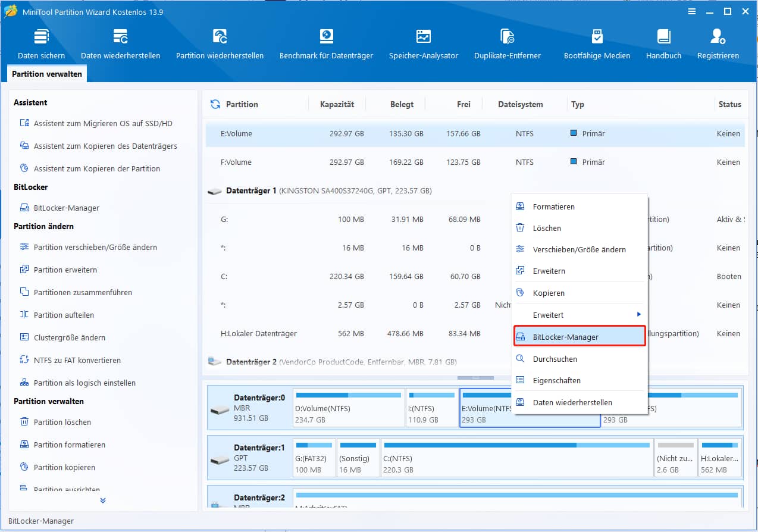The width and height of the screenshot is (758, 532).
Task: Expand more sidebar items with the double chevron
Action: click(x=103, y=500)
